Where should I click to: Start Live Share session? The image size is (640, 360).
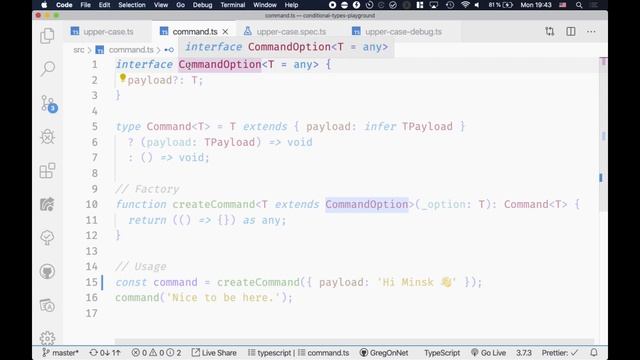[x=214, y=353]
